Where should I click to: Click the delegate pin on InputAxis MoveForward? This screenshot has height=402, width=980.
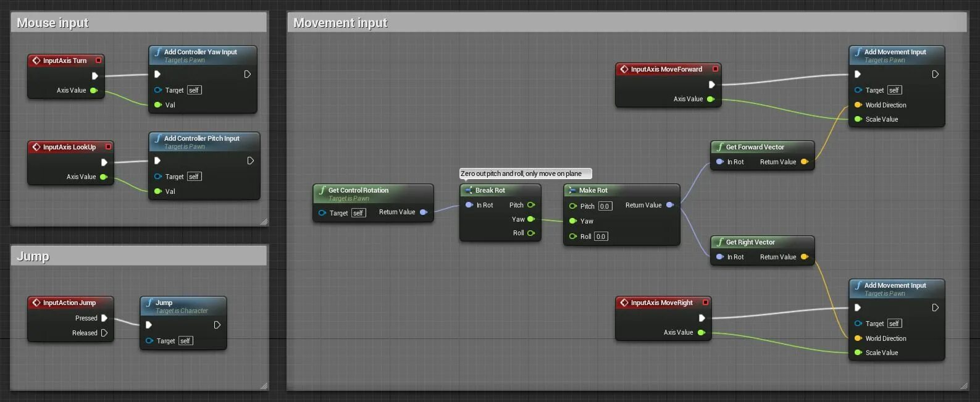pyautogui.click(x=715, y=69)
